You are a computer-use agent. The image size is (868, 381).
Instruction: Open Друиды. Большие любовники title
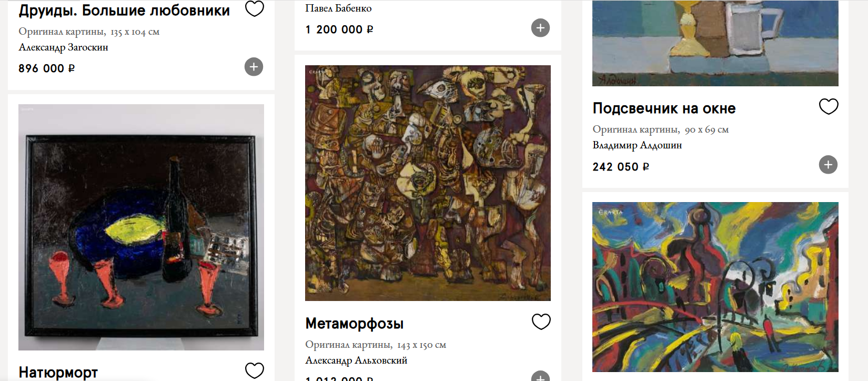[x=124, y=10]
